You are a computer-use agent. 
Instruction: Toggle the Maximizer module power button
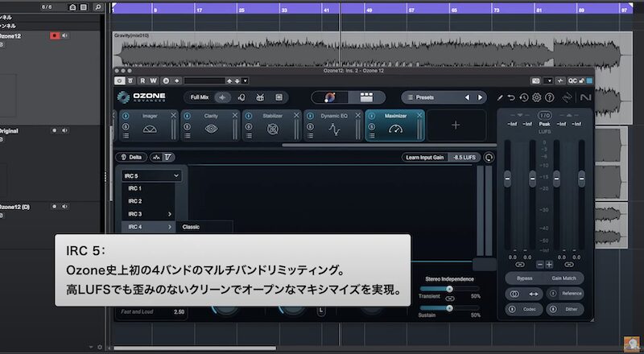click(x=372, y=116)
